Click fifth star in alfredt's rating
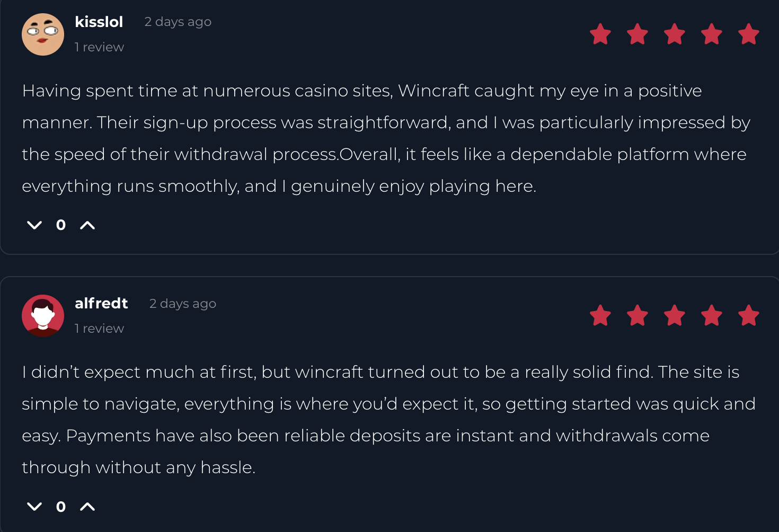779x532 pixels. click(749, 316)
